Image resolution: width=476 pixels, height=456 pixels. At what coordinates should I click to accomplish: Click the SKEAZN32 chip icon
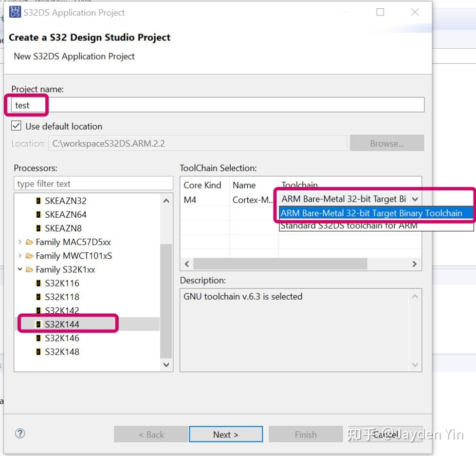[x=38, y=201]
